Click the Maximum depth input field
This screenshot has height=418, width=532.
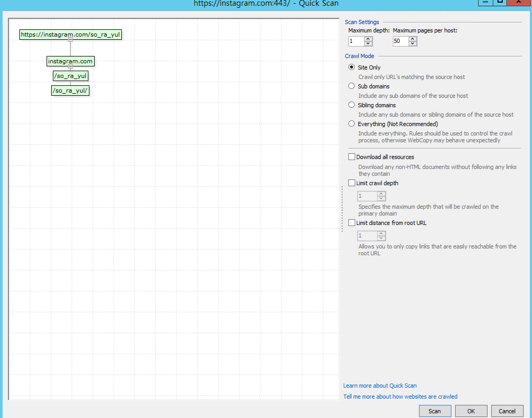coord(356,41)
